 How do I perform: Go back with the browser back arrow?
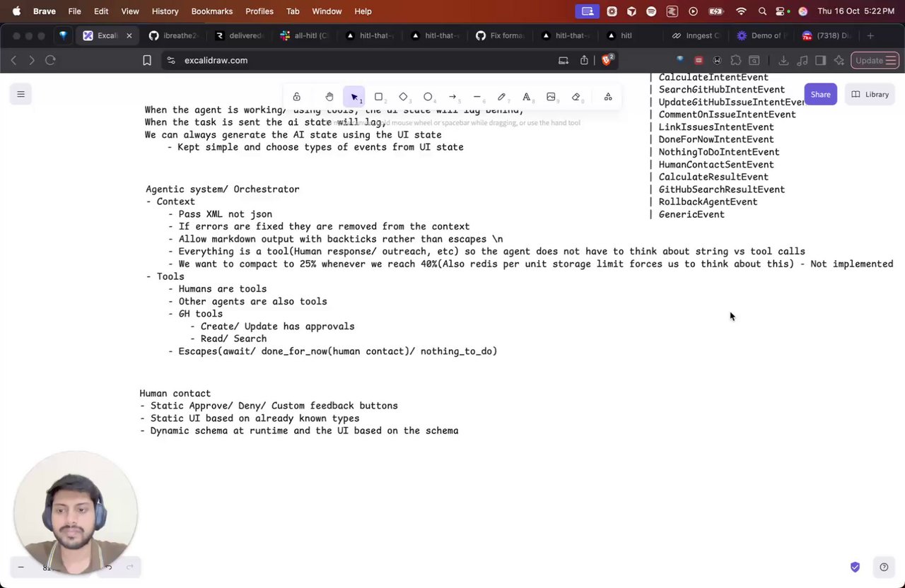click(13, 60)
